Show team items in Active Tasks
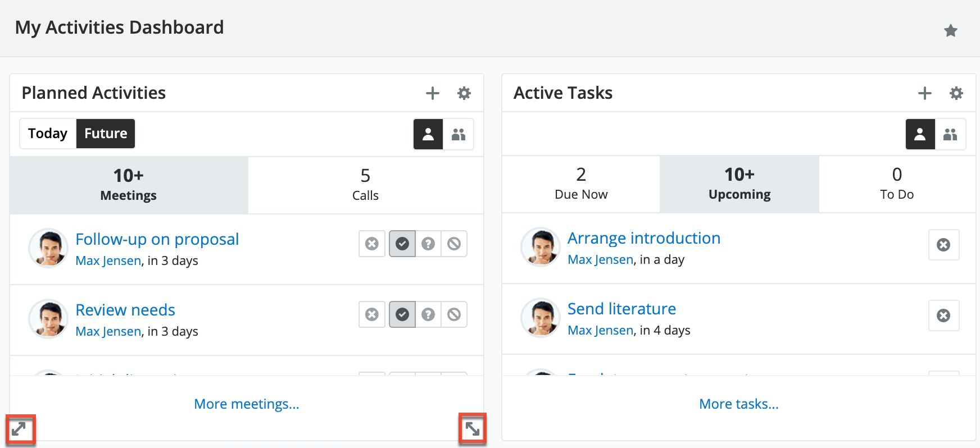The height and width of the screenshot is (448, 980). point(950,134)
